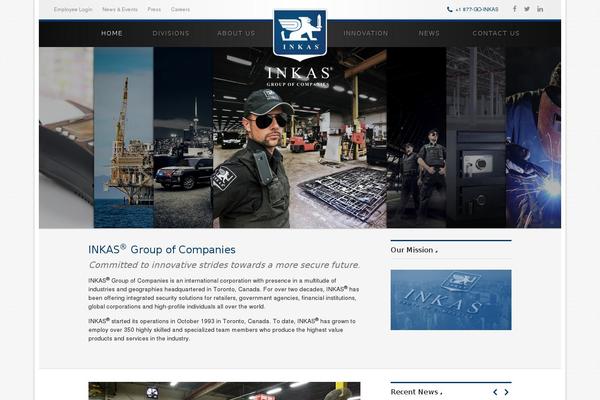
Task: Open the Press link
Action: click(x=154, y=9)
